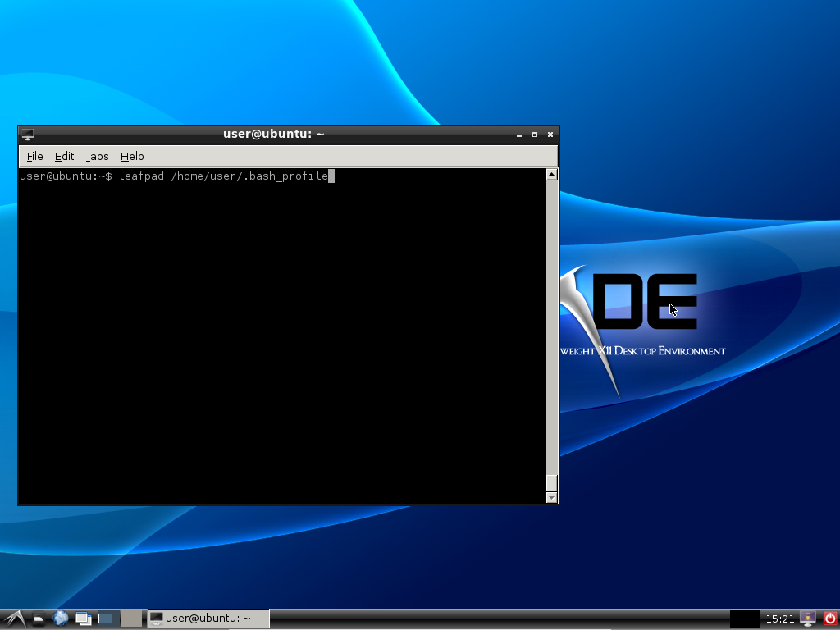
Task: Lock the screen using the padlock tray icon
Action: click(x=808, y=618)
